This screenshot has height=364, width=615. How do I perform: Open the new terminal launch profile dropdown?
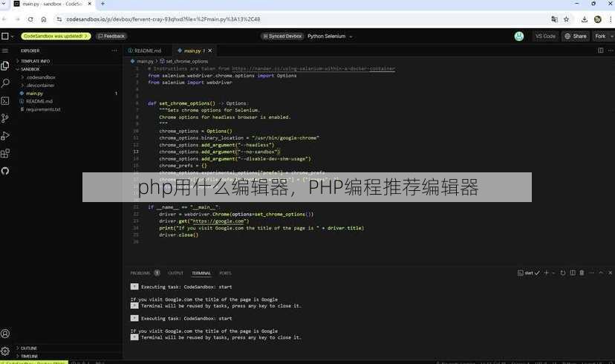[x=553, y=273]
